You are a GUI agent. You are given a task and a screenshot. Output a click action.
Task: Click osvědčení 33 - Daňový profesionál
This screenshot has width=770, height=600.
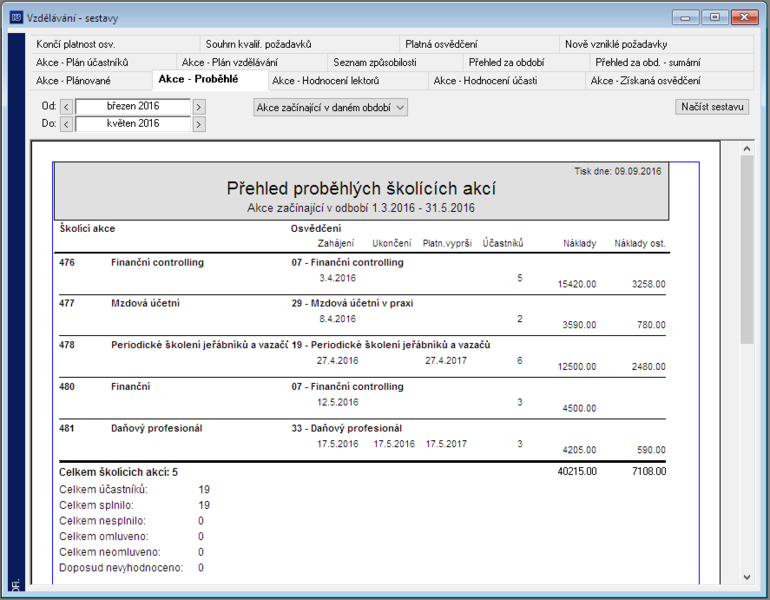(x=347, y=429)
